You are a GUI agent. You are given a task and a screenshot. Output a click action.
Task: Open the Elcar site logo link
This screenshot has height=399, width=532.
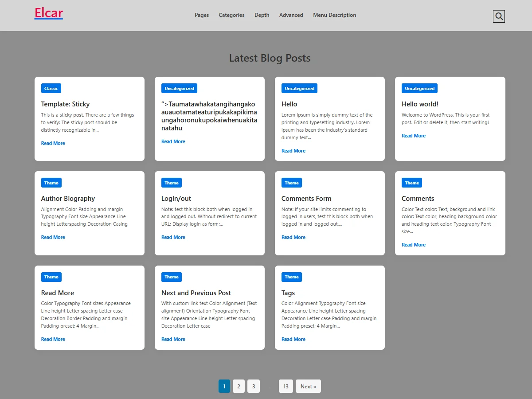[49, 13]
